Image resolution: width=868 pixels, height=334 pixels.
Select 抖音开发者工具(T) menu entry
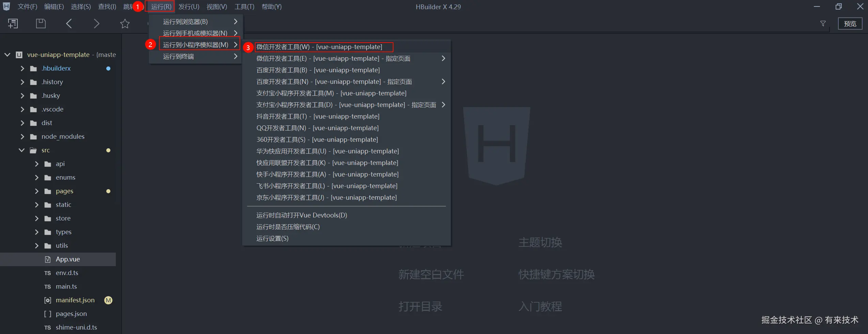pos(346,116)
